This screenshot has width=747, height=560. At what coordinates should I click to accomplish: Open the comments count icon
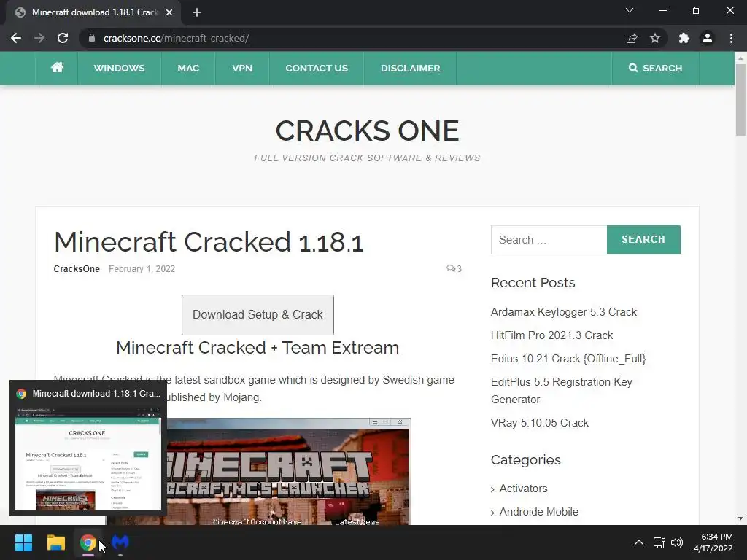[x=454, y=268]
